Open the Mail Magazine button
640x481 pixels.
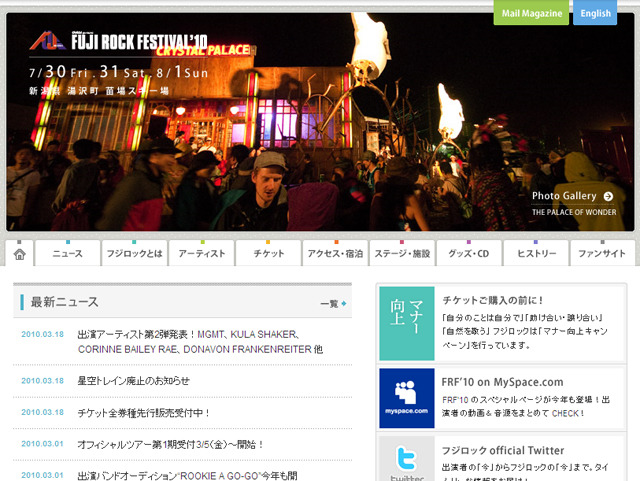[x=531, y=13]
